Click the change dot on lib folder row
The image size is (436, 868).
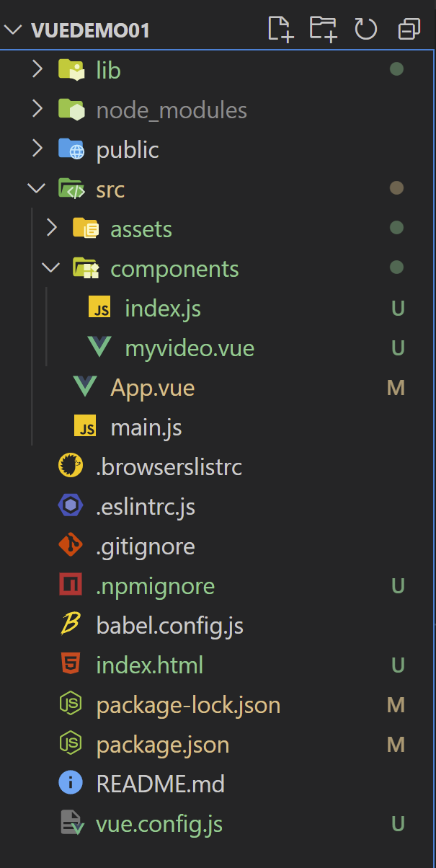pyautogui.click(x=396, y=70)
